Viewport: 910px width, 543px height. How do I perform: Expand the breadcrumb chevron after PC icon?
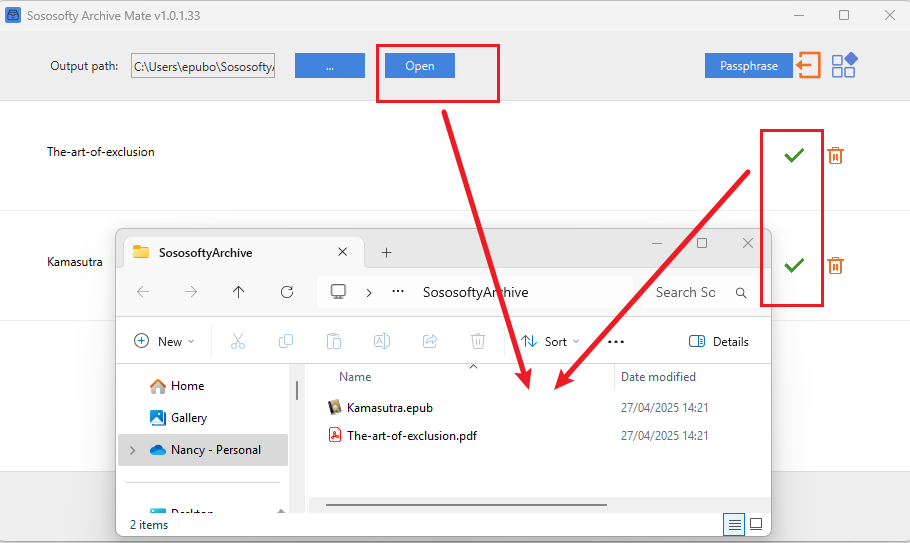pyautogui.click(x=369, y=292)
